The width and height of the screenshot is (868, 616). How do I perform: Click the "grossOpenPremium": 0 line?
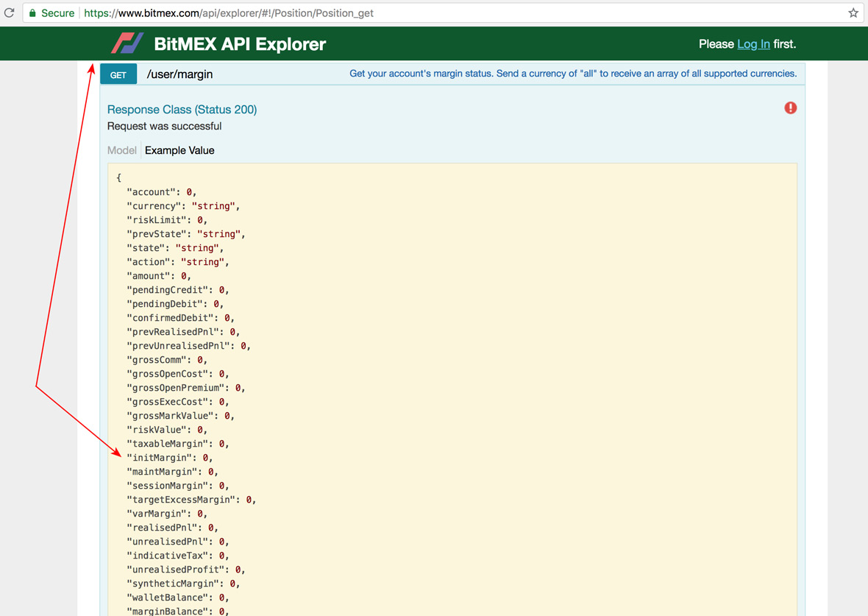pos(186,388)
